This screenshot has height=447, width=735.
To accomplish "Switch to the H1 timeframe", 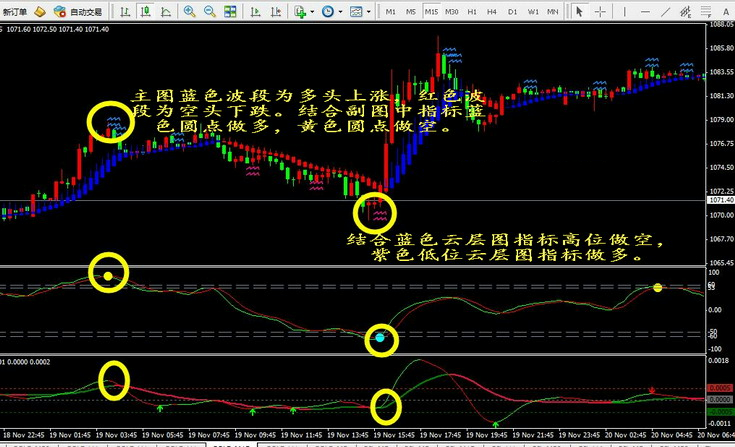I will pos(472,12).
